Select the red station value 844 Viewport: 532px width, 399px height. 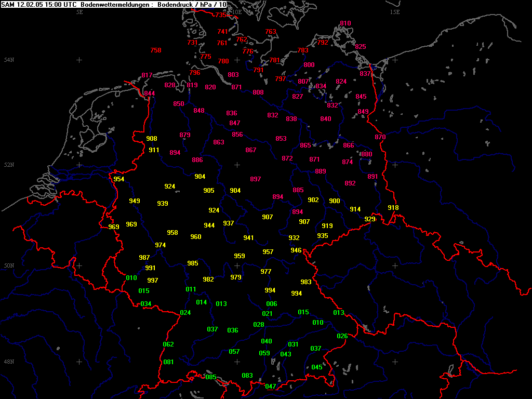[x=150, y=94]
